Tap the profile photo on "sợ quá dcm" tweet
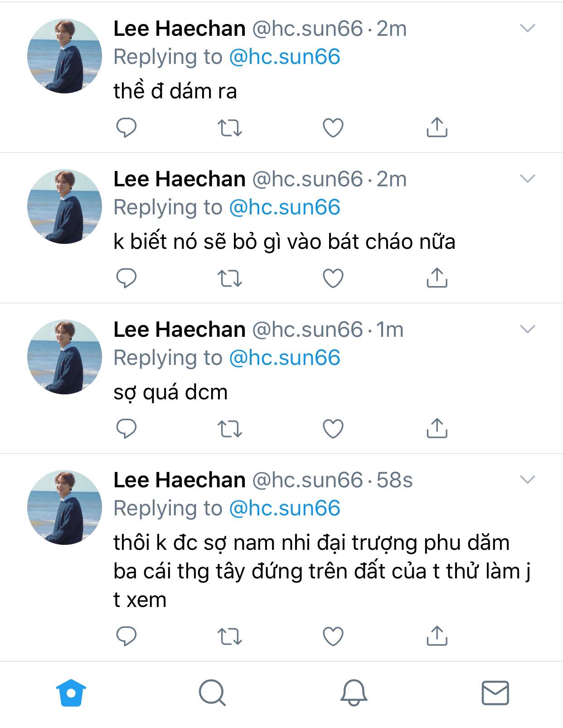The width and height of the screenshot is (563, 728). 64,357
